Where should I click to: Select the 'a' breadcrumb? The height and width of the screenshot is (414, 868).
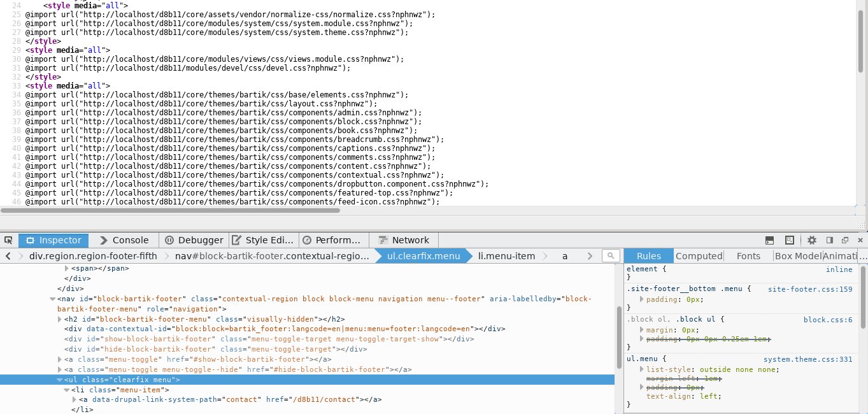(564, 256)
